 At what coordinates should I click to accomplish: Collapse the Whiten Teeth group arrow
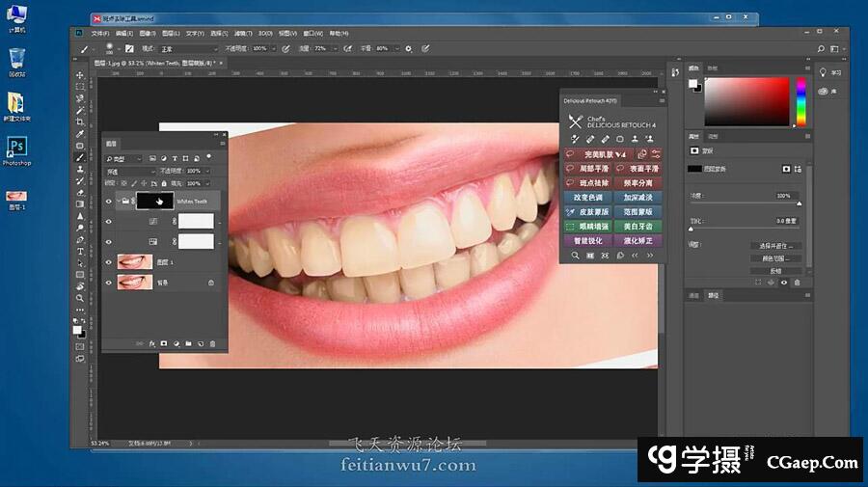[118, 202]
